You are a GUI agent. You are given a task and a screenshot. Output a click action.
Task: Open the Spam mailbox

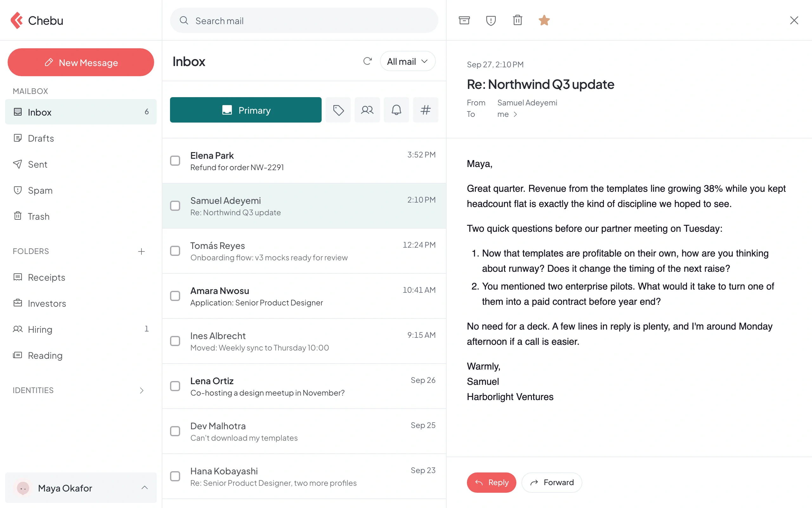pyautogui.click(x=81, y=190)
